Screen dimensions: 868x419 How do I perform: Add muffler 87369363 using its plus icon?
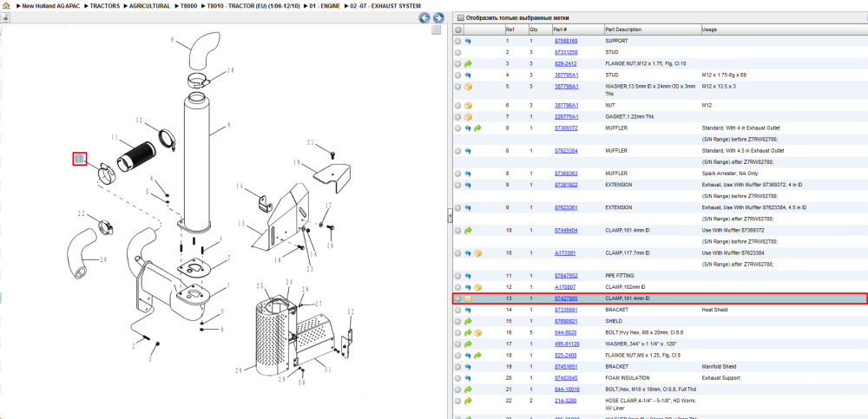457,173
